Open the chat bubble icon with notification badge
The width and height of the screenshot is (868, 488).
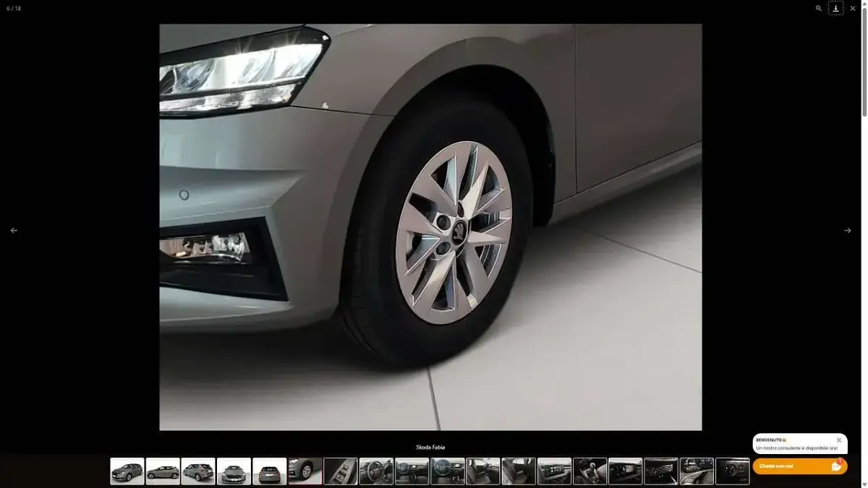pos(837,466)
